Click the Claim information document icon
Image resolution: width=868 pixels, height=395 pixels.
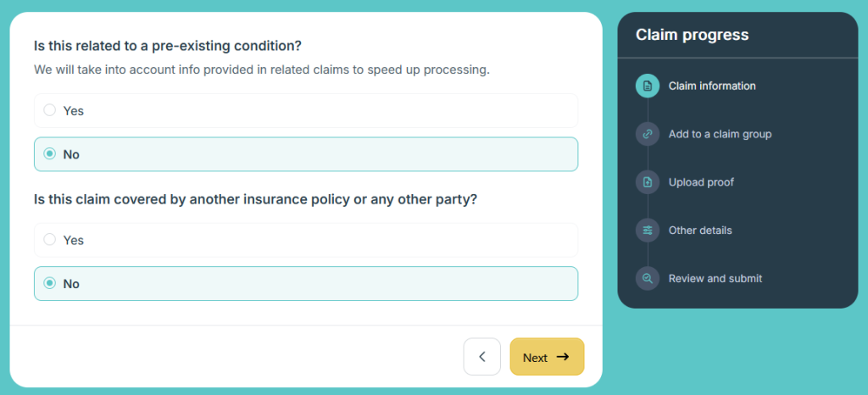coord(648,86)
